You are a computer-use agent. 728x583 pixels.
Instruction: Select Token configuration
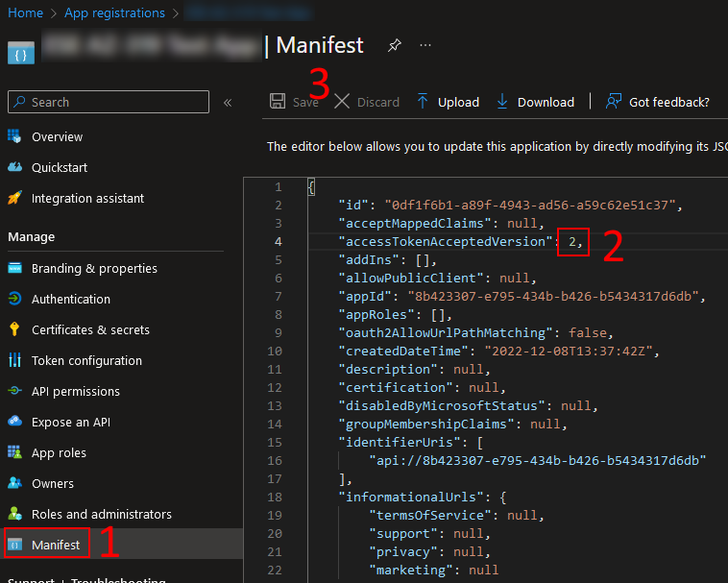(x=86, y=360)
